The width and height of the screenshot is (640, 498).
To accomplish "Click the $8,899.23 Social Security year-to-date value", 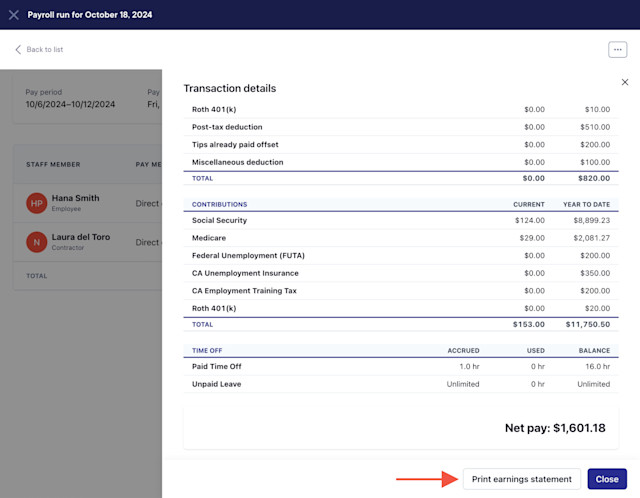I will pyautogui.click(x=591, y=220).
